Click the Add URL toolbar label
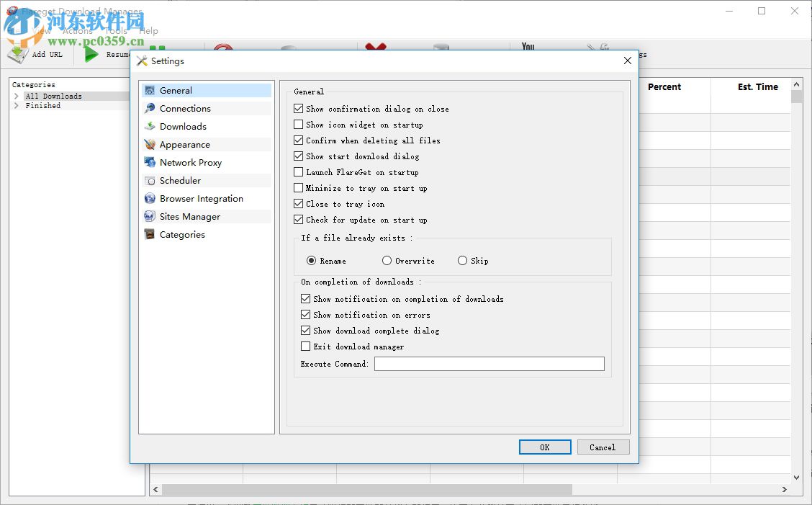812x505 pixels. click(x=47, y=54)
